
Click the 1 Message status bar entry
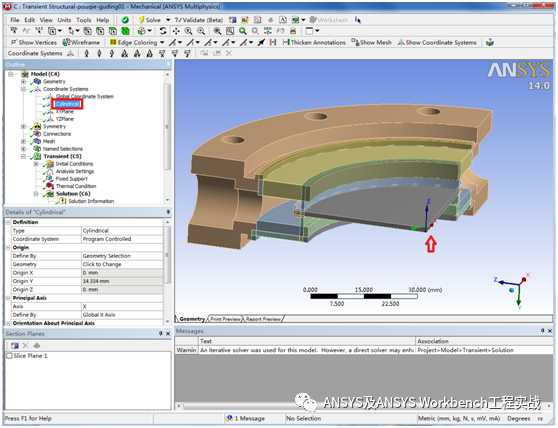246,418
